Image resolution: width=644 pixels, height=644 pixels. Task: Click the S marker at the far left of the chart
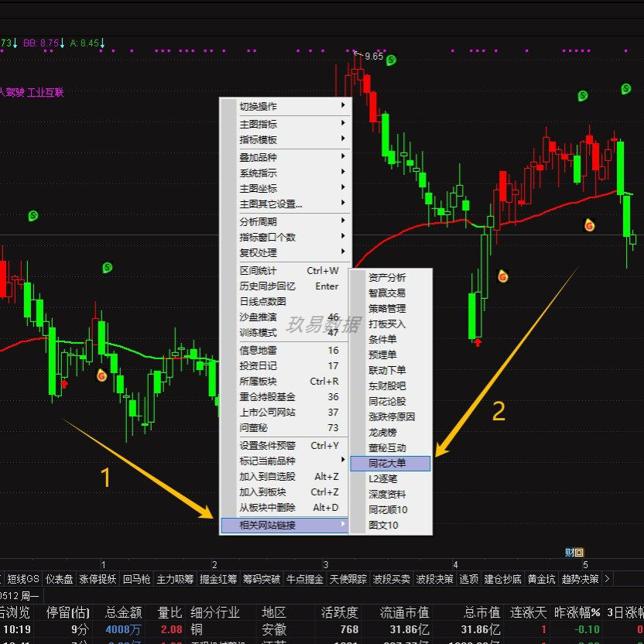[x=33, y=215]
